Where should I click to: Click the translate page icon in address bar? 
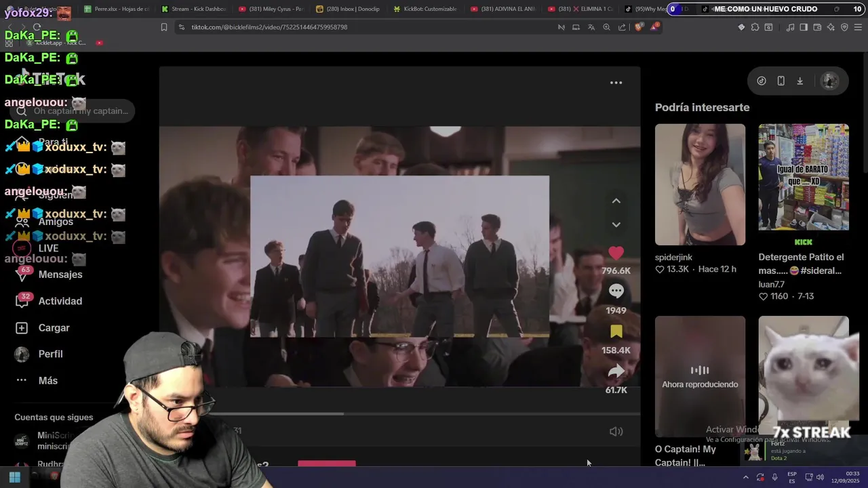pos(591,27)
